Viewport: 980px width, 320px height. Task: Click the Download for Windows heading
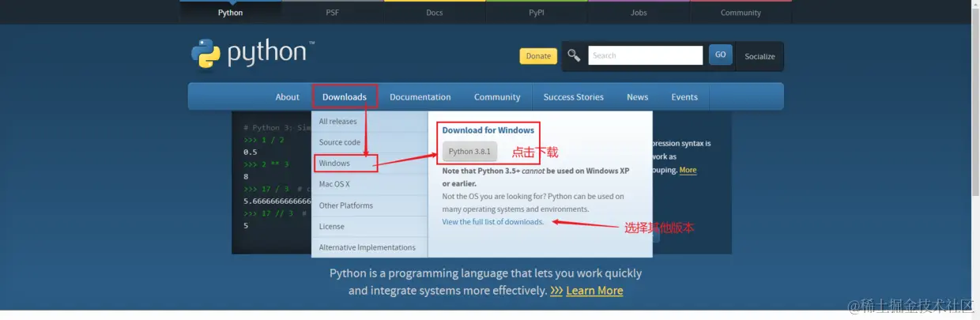tap(488, 130)
